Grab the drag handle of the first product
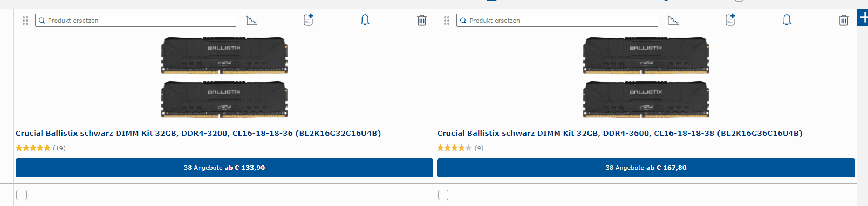This screenshot has height=206, width=868. (x=25, y=21)
